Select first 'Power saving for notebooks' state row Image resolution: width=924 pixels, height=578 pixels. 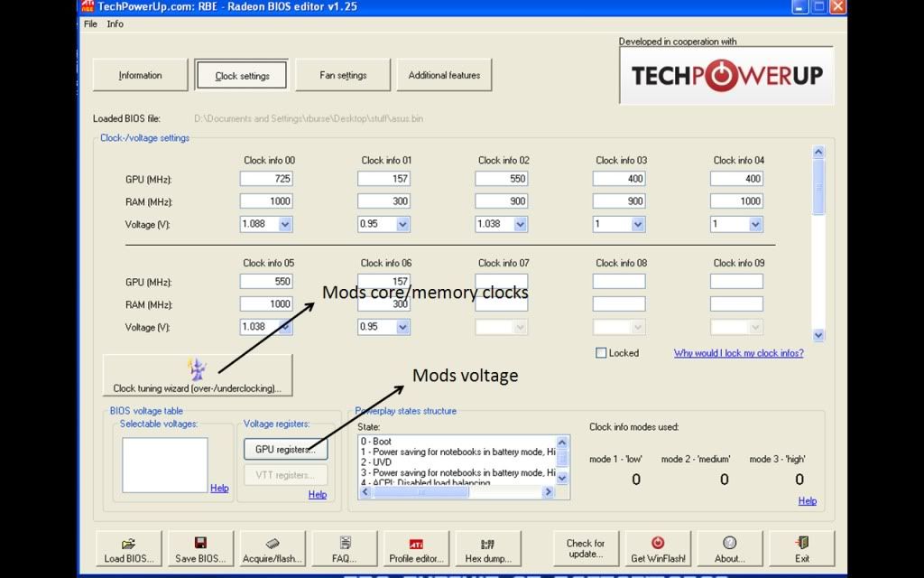[x=457, y=452]
